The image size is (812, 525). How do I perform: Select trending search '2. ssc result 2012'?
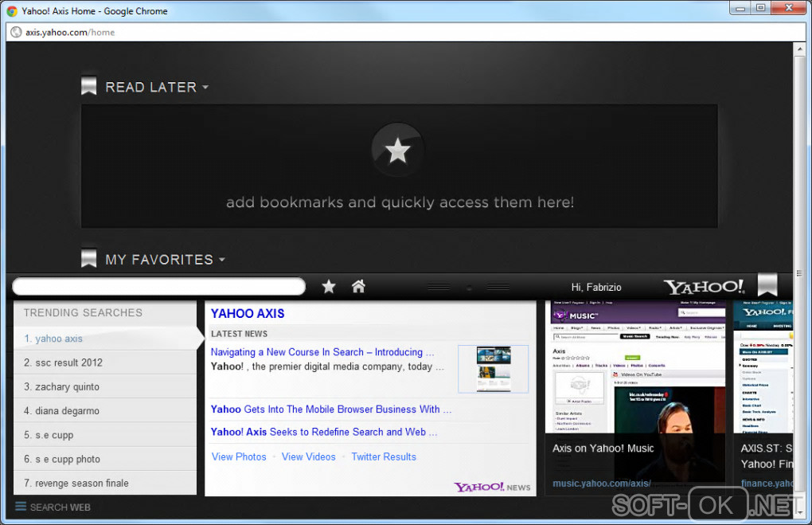pos(105,362)
